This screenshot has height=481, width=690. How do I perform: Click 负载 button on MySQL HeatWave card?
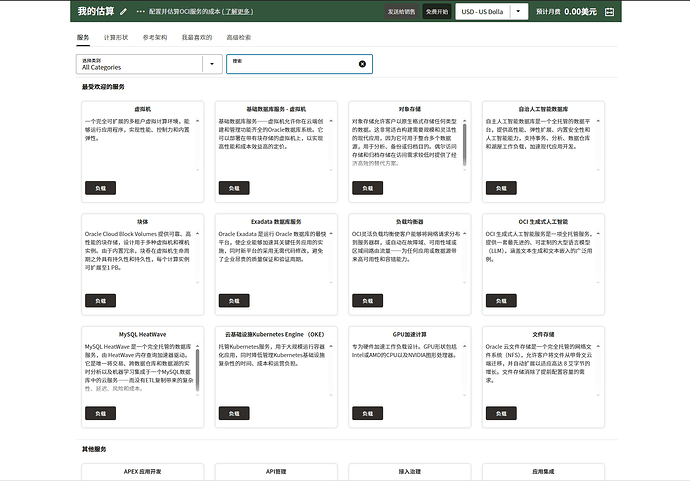click(100, 413)
